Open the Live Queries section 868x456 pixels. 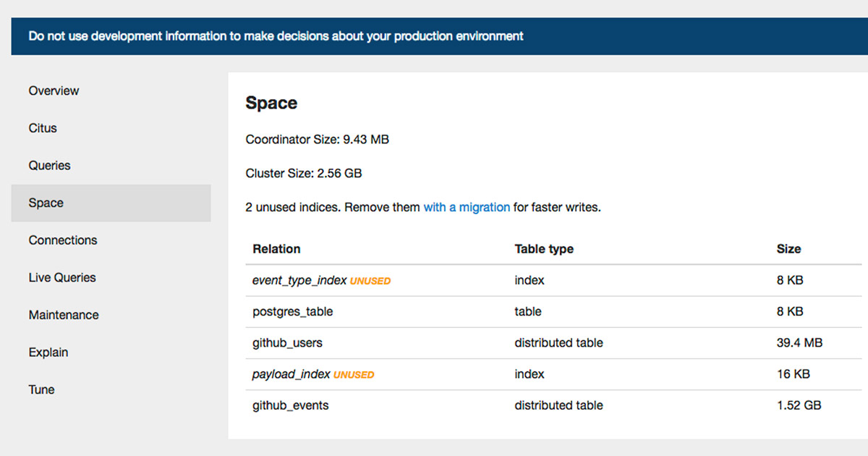(x=63, y=277)
